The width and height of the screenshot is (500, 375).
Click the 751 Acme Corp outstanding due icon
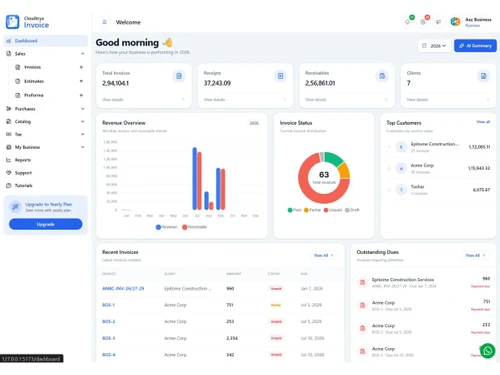coord(362,305)
